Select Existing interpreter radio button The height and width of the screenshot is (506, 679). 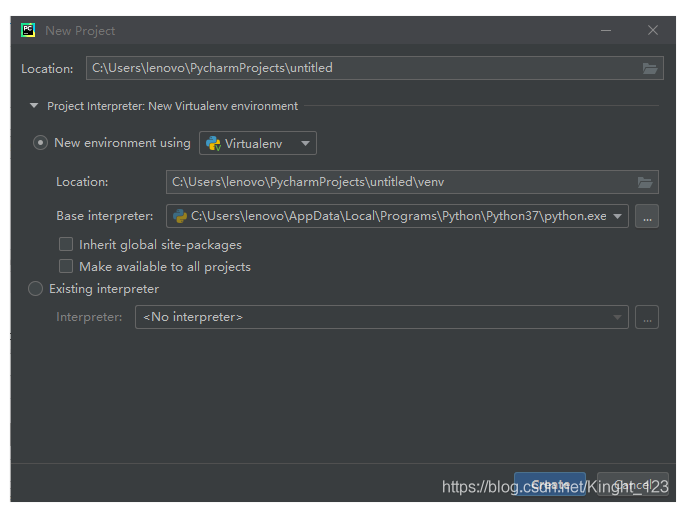click(36, 289)
